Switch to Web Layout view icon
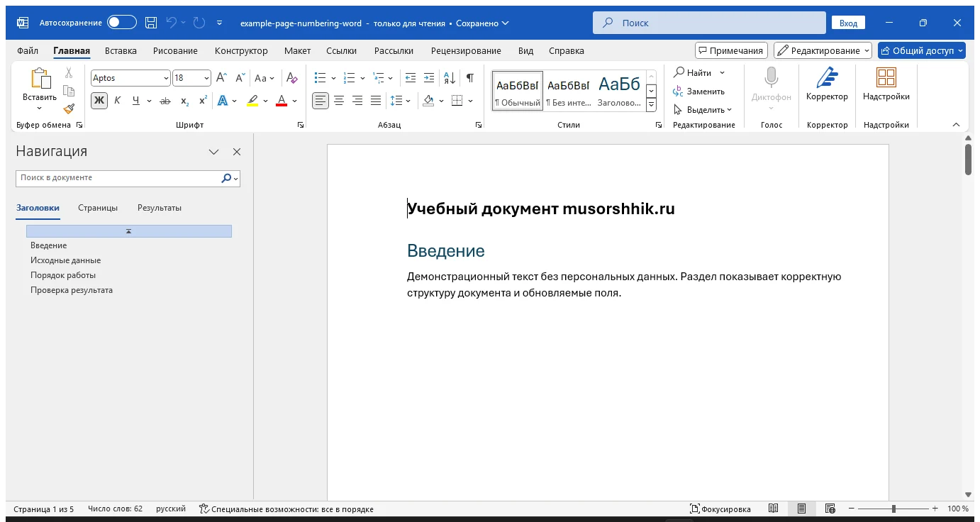 (x=830, y=509)
